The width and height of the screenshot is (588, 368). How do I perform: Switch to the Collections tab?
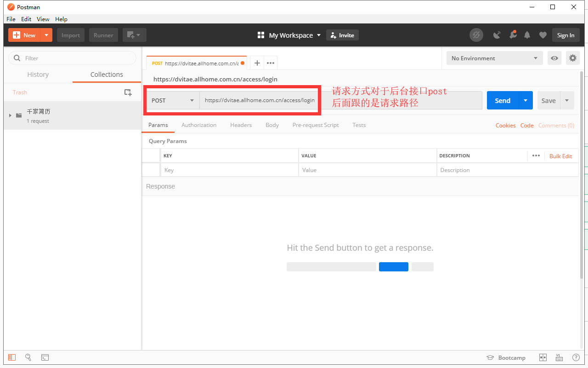[107, 75]
